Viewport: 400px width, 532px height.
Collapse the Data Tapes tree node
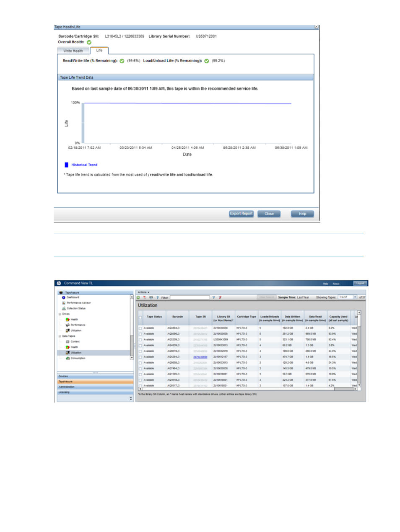click(60, 336)
